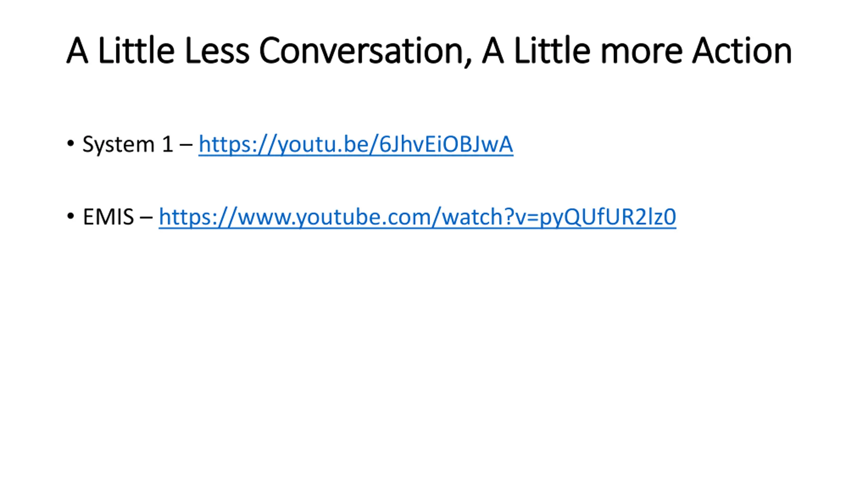
Task: Click the 6JhvEiOBJwA video ID in link
Action: click(446, 144)
